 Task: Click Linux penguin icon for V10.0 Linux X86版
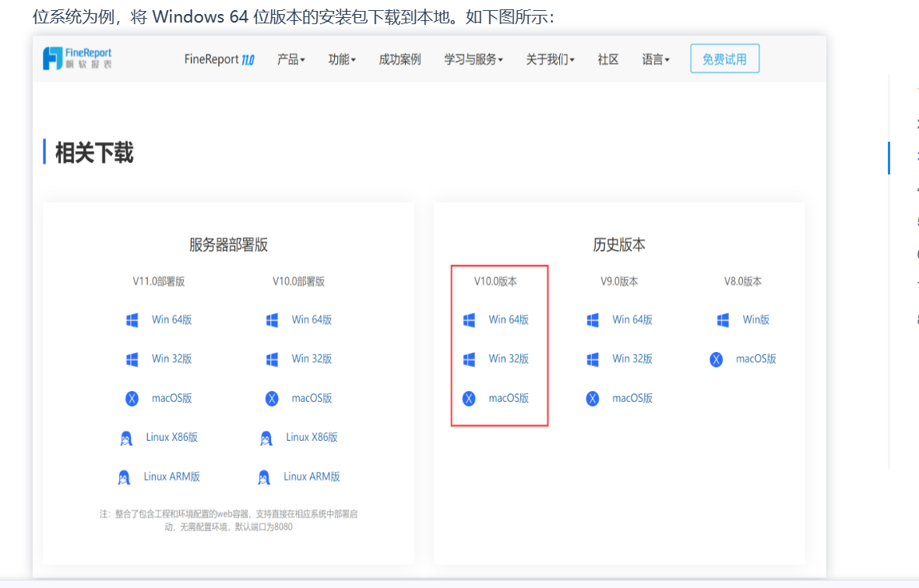(x=266, y=438)
